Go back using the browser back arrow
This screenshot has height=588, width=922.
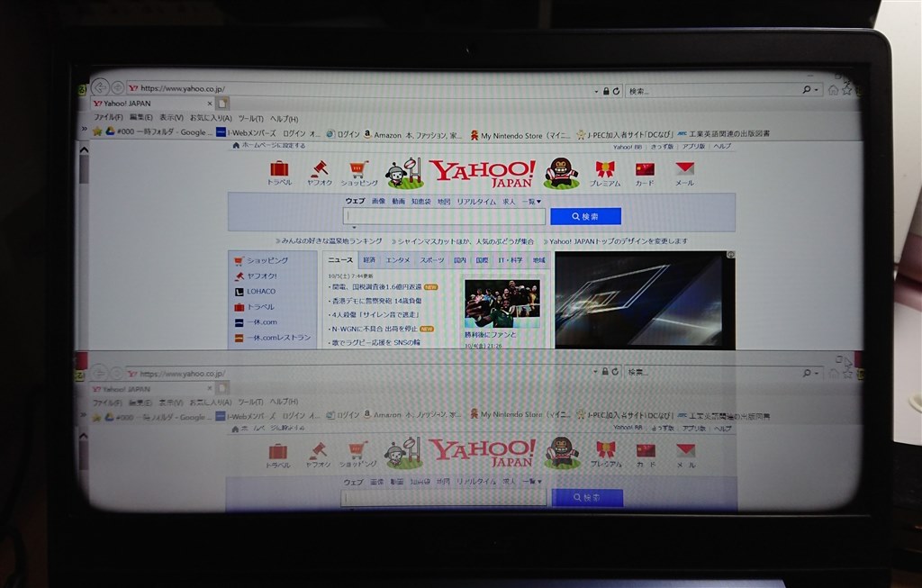[100, 87]
